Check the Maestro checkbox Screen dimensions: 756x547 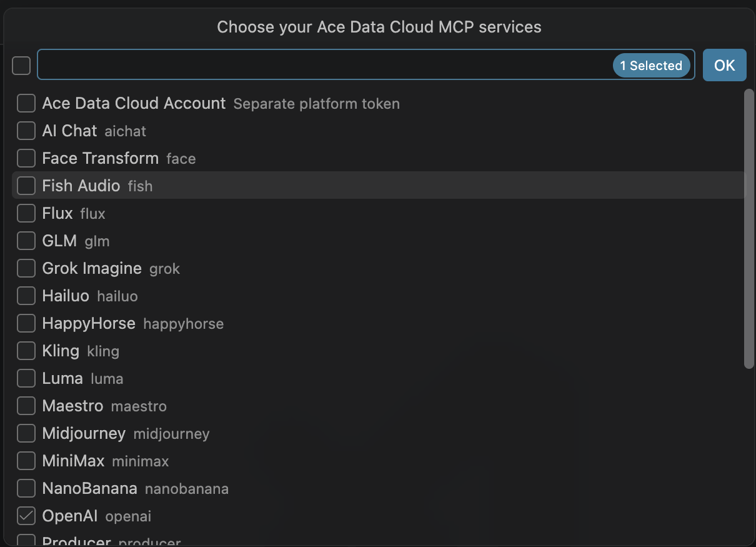26,406
